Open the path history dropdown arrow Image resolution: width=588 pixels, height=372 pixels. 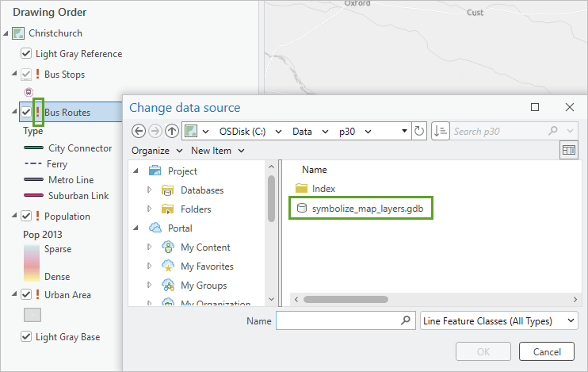404,131
